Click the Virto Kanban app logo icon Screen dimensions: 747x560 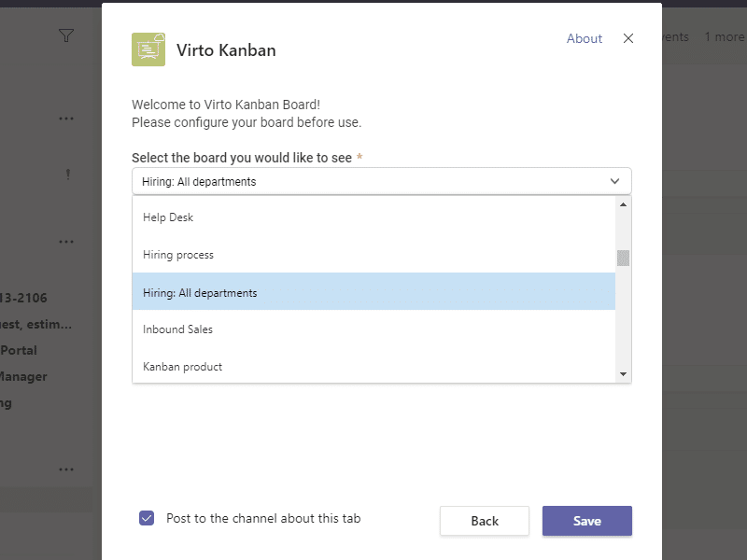pos(148,49)
